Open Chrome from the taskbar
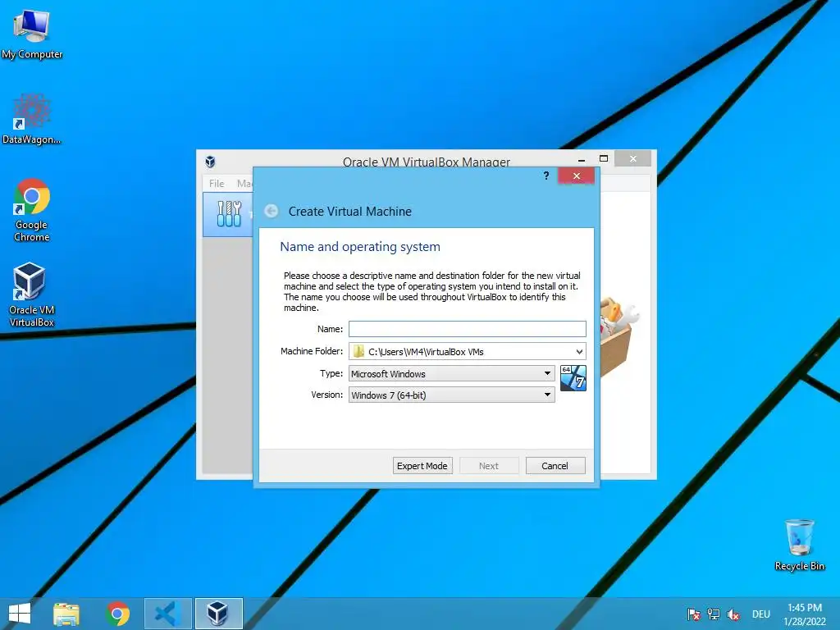Viewport: 840px width, 630px height. (118, 614)
